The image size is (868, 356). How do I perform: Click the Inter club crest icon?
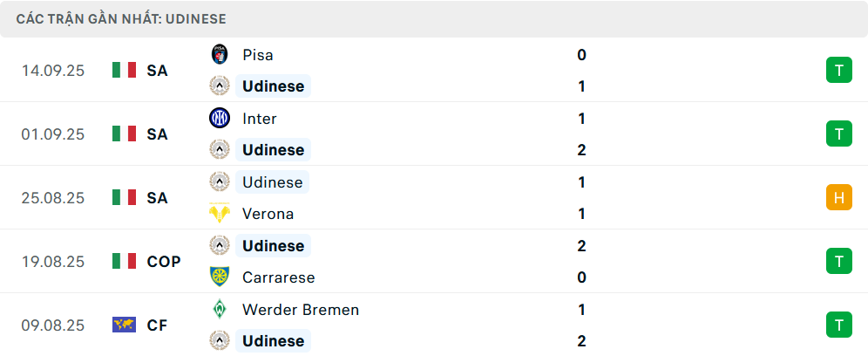[x=219, y=118]
